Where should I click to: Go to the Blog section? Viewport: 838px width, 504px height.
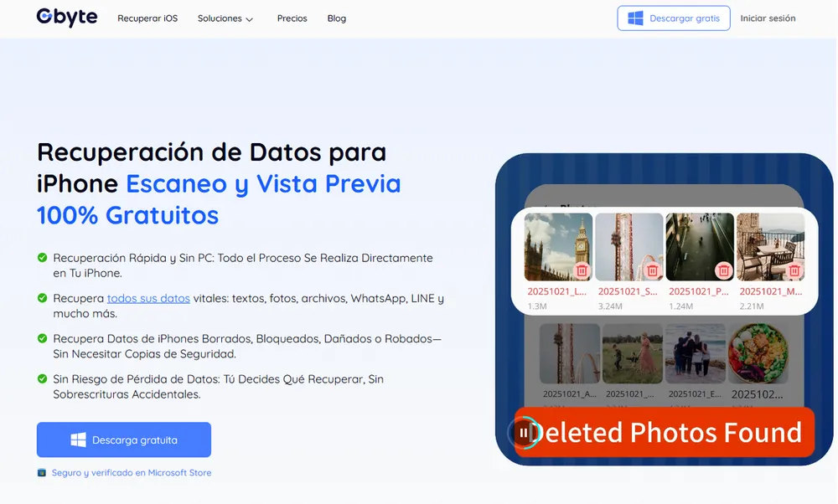point(336,18)
